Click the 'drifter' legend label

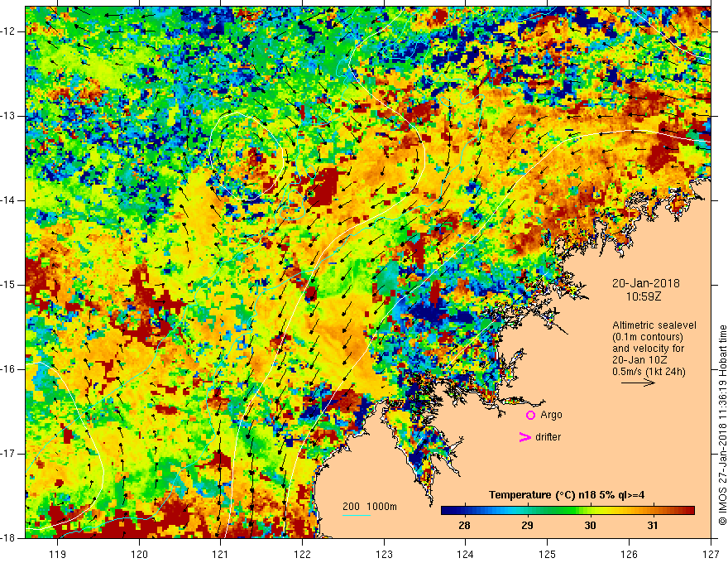548,437
